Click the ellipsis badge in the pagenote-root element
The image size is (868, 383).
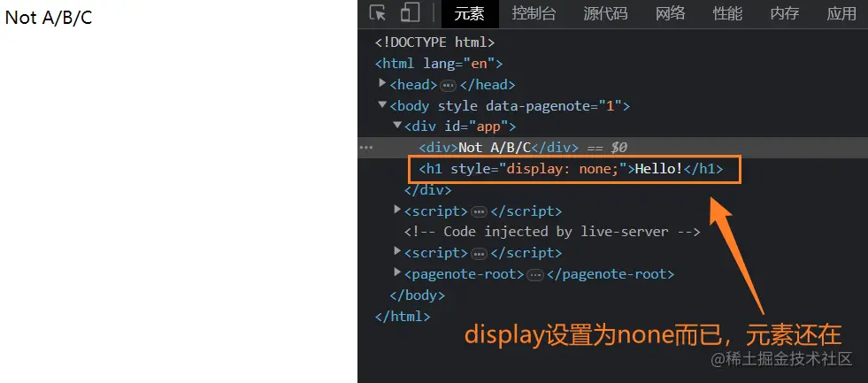pyautogui.click(x=534, y=275)
